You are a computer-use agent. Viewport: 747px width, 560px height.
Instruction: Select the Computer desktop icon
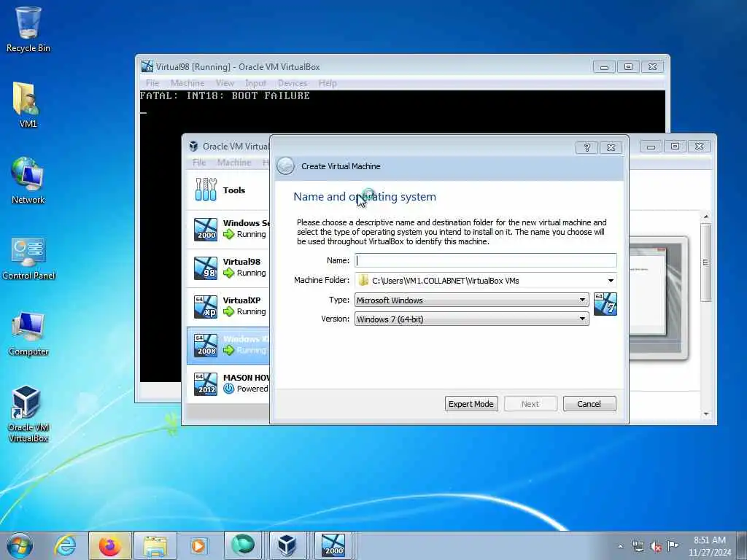[x=28, y=333]
